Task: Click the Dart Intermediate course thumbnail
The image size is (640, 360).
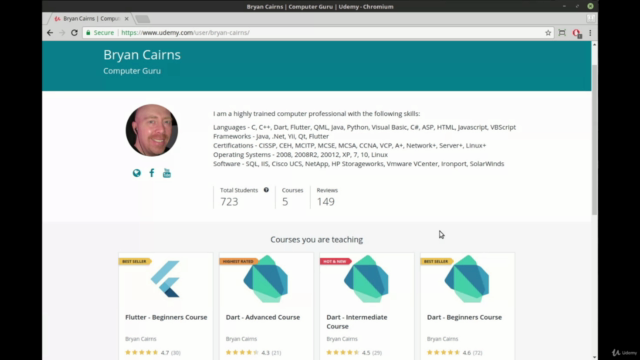Action: tap(367, 279)
